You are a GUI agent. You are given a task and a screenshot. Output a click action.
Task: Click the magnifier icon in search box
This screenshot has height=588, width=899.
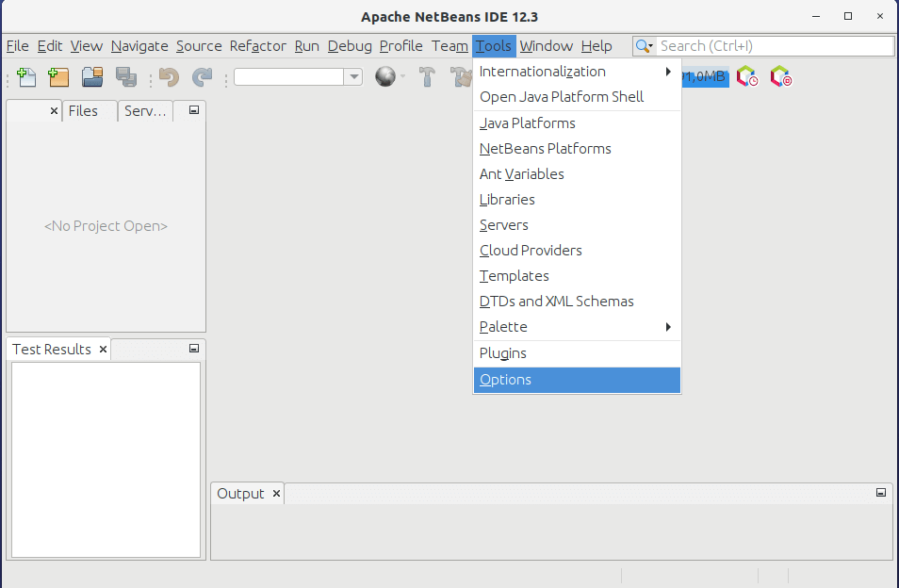click(x=644, y=46)
